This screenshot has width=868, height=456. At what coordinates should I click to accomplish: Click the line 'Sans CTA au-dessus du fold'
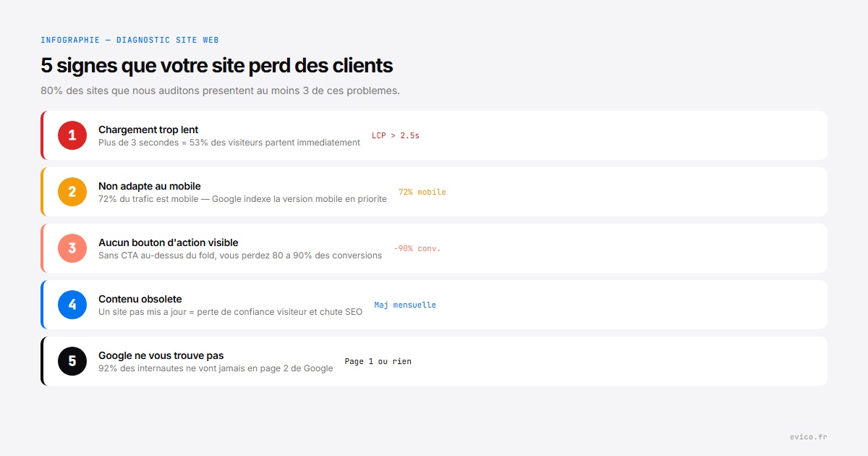coord(240,256)
